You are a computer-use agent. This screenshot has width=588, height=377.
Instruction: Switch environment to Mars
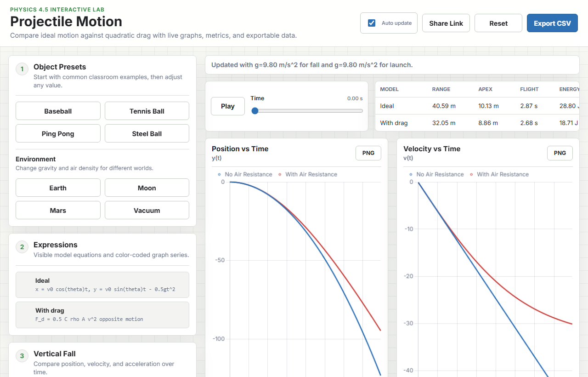click(58, 210)
